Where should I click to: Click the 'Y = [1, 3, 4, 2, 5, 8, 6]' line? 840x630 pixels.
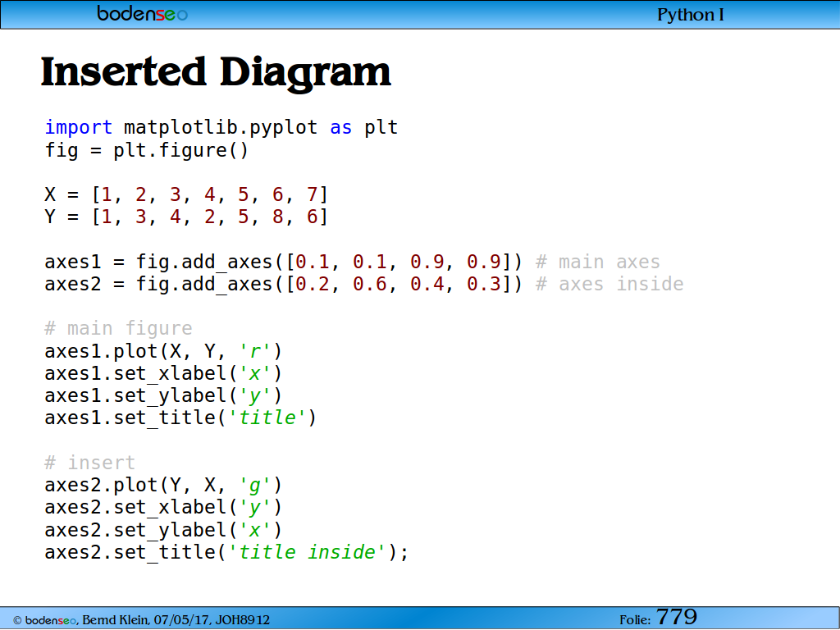coord(186,217)
